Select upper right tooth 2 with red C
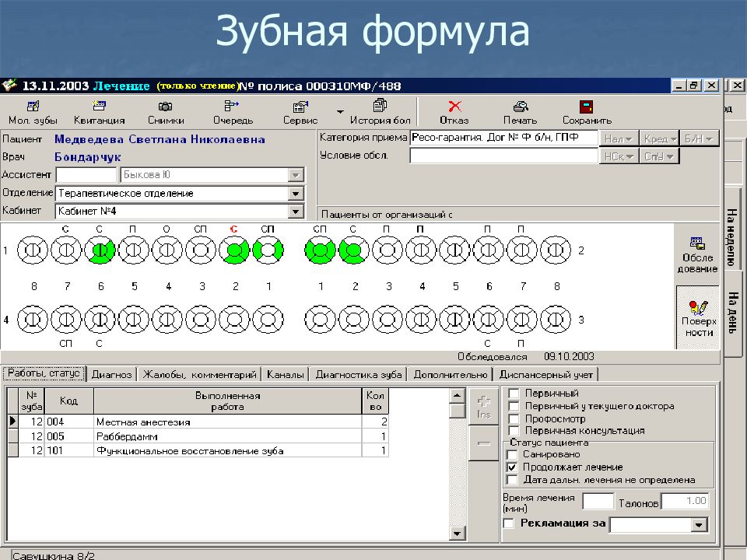This screenshot has height=560, width=747. (234, 250)
